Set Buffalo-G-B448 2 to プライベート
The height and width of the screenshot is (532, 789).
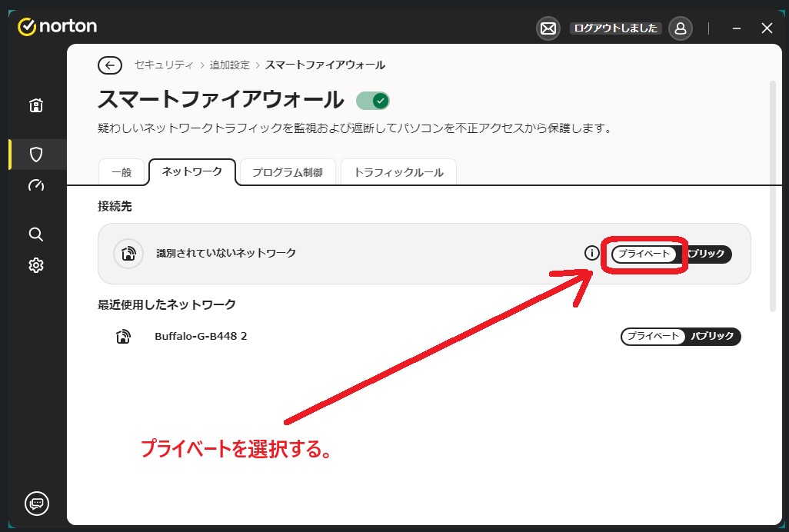tap(653, 337)
